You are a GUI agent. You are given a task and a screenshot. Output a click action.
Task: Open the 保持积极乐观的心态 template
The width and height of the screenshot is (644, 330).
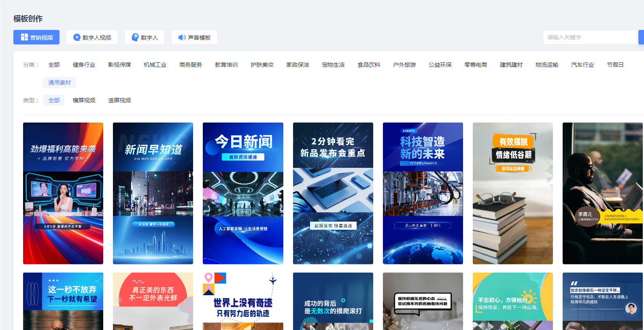423,301
